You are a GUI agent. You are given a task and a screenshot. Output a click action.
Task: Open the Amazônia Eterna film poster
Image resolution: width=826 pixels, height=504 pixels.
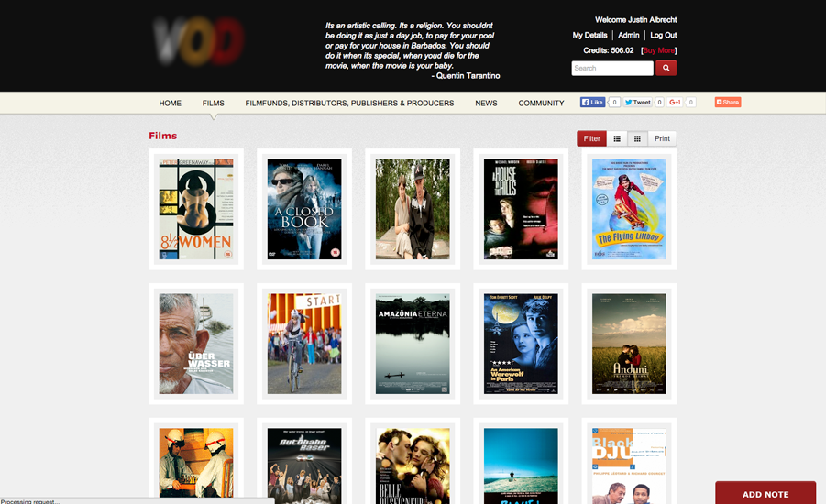click(x=413, y=344)
